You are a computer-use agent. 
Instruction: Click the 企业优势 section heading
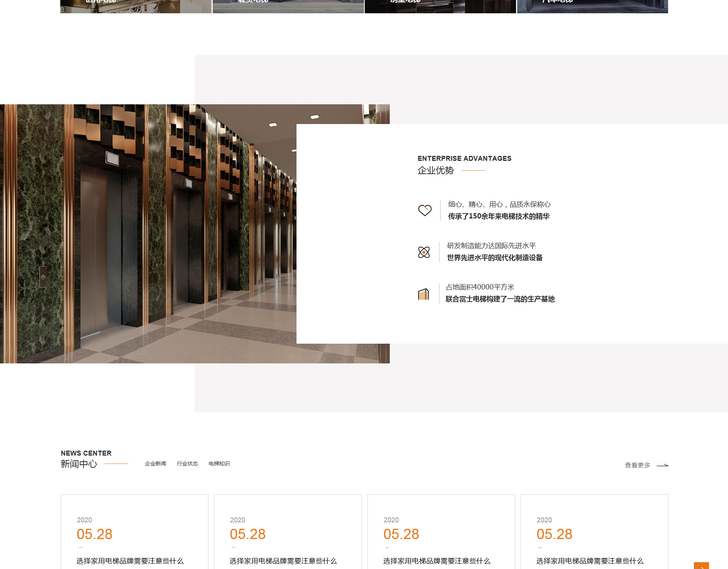coord(436,170)
